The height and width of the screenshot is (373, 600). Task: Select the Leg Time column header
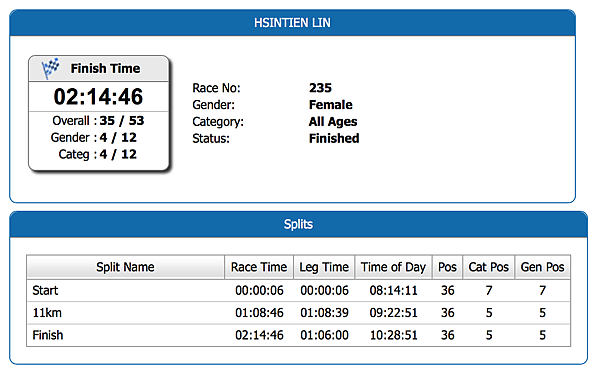click(324, 267)
